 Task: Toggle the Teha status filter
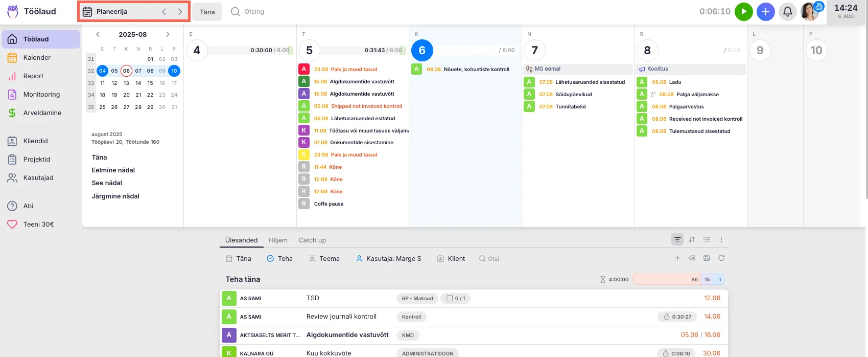pos(279,259)
